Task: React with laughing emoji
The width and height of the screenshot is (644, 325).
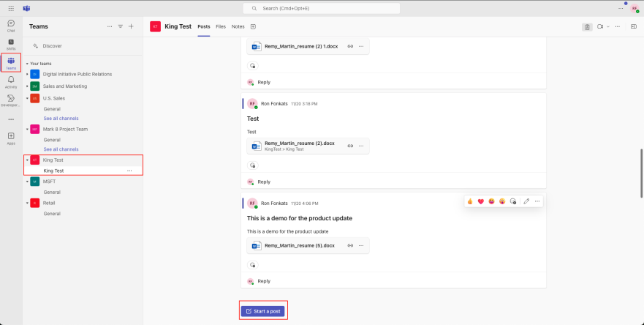Action: tap(492, 201)
